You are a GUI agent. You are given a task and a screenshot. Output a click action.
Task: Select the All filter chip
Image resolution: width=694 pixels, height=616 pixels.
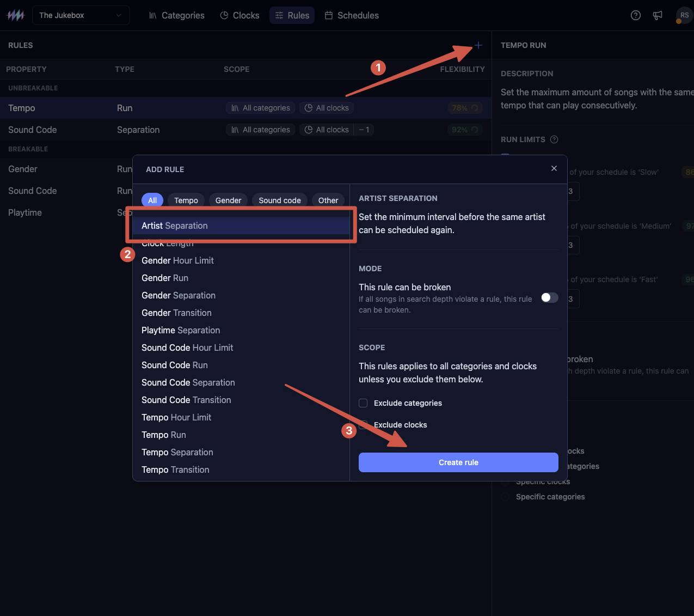point(152,200)
